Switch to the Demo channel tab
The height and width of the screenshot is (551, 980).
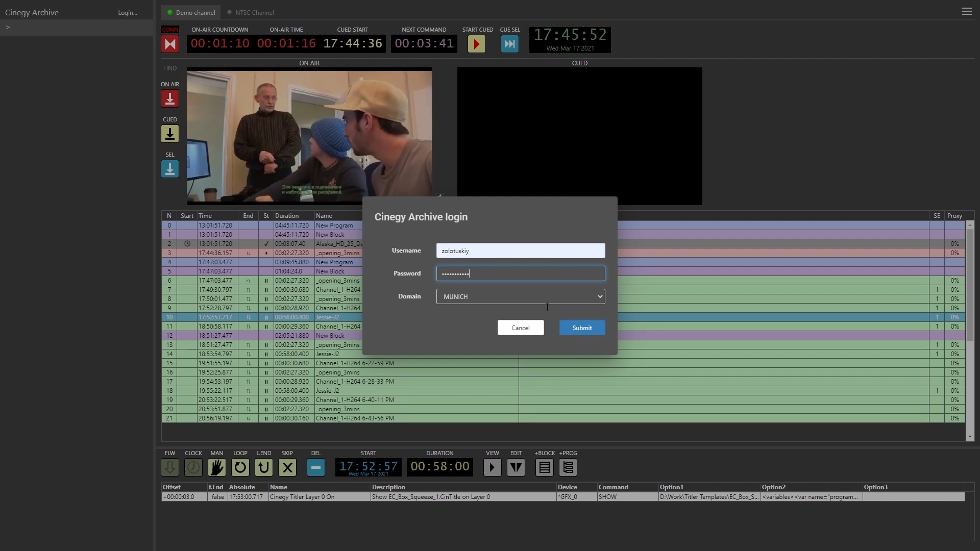coord(191,12)
